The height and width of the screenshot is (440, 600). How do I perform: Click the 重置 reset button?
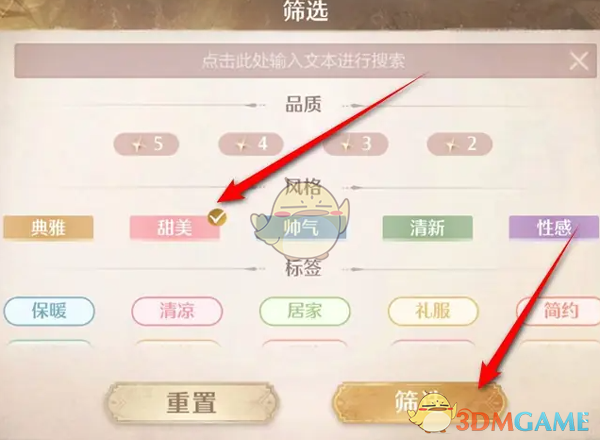[191, 403]
